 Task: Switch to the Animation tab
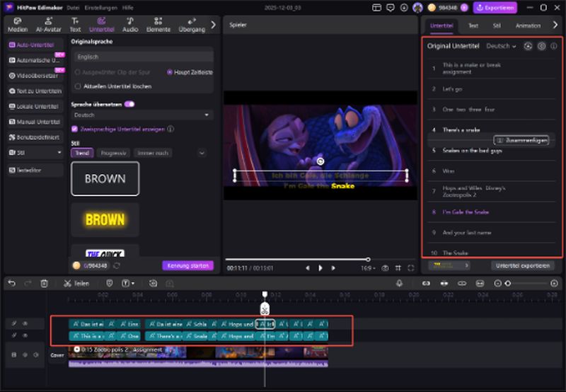(x=528, y=25)
